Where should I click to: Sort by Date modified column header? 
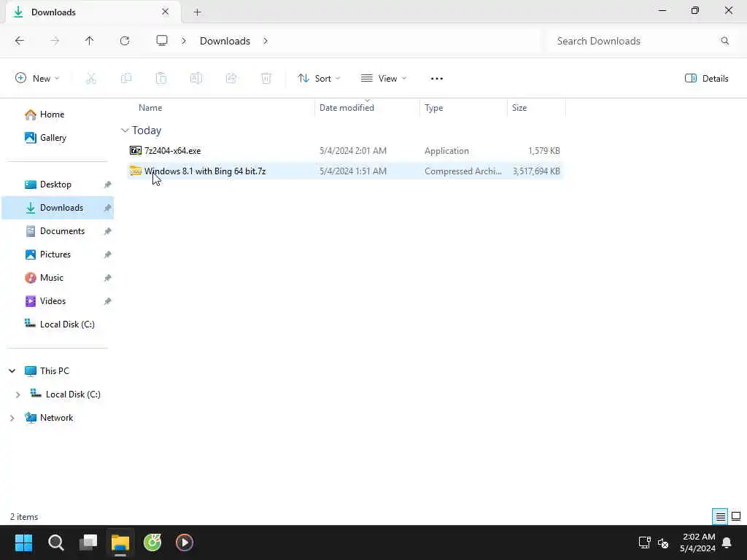347,108
